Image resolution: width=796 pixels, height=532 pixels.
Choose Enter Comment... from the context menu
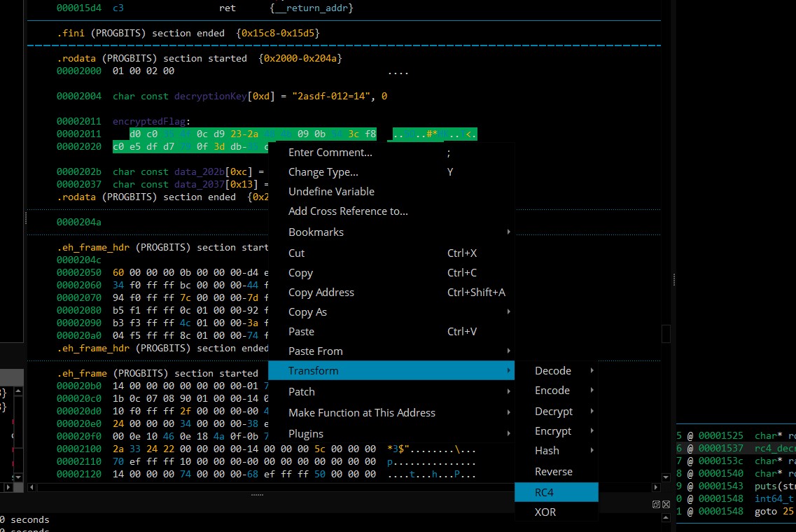(x=391, y=153)
